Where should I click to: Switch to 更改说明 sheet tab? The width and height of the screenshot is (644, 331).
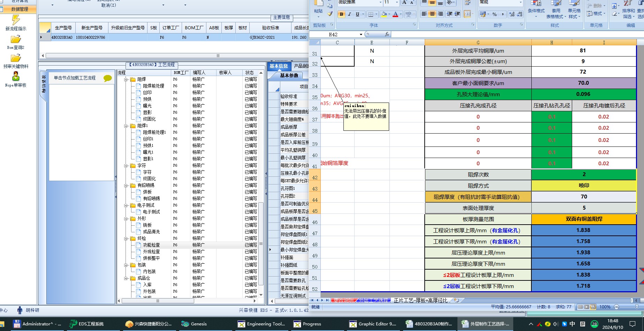[343, 300]
